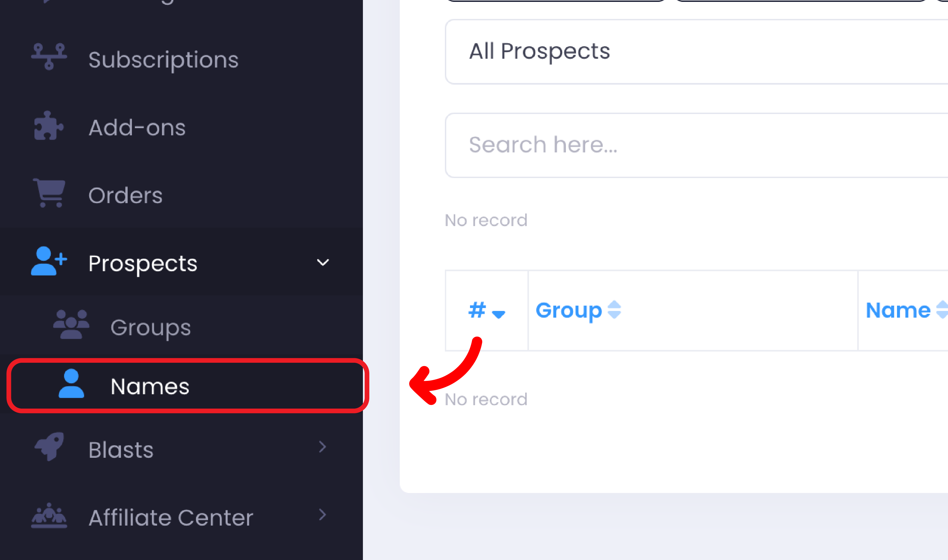The width and height of the screenshot is (948, 560).
Task: Click the Groups people icon
Action: click(x=71, y=325)
